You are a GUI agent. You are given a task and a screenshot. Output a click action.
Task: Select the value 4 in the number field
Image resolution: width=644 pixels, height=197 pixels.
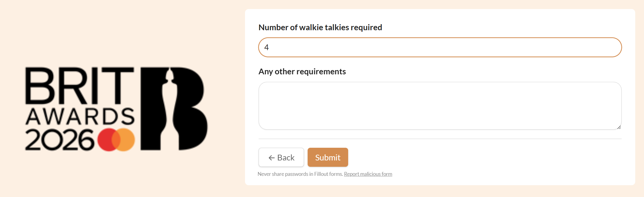266,47
